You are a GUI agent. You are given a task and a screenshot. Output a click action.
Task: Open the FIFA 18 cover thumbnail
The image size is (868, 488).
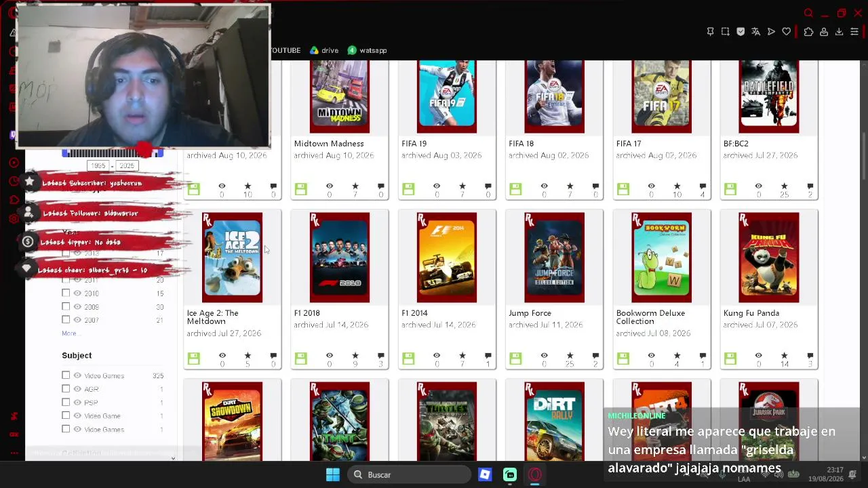click(x=554, y=96)
